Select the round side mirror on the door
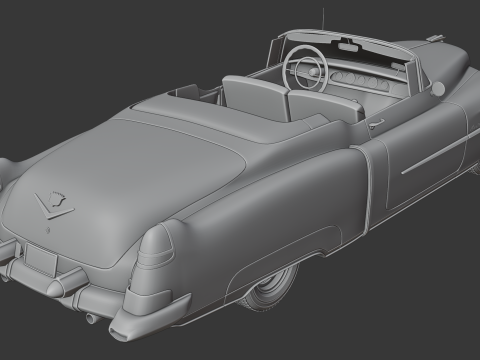The width and height of the screenshot is (480, 360). pyautogui.click(x=438, y=88)
